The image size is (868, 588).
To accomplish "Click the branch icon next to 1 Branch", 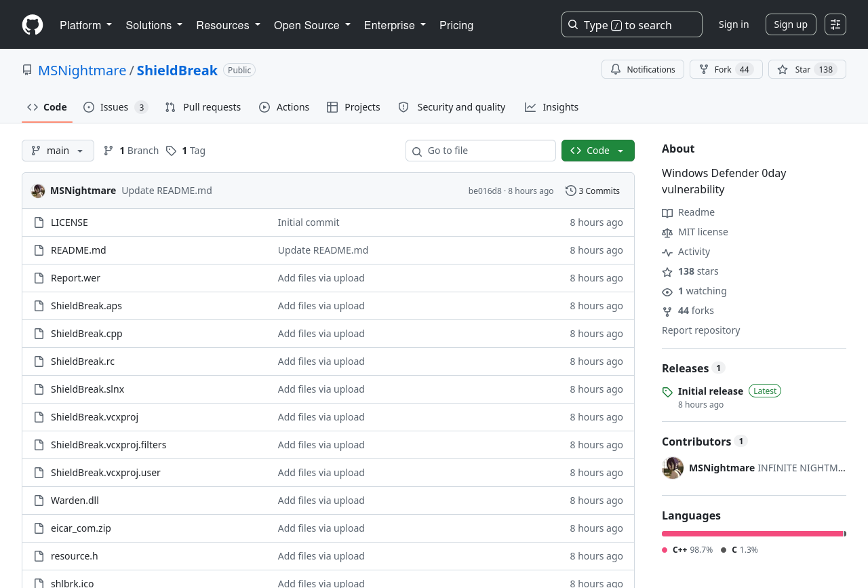I will [x=108, y=151].
